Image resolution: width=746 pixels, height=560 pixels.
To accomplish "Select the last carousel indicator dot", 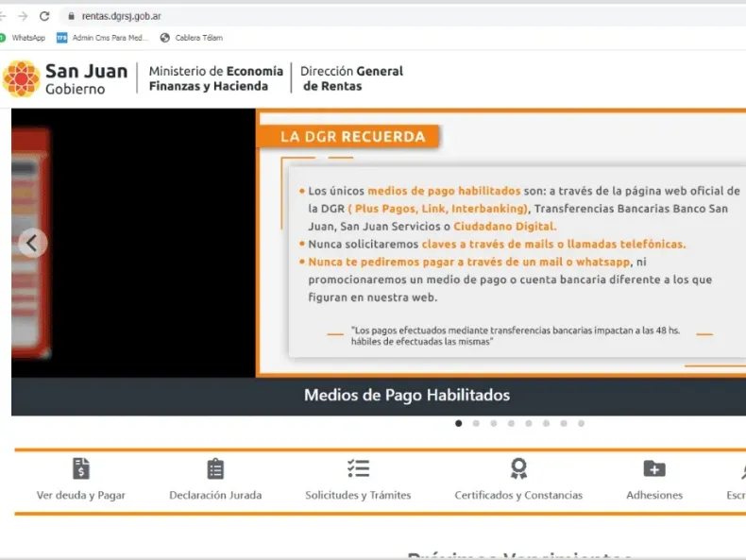I will pyautogui.click(x=581, y=423).
